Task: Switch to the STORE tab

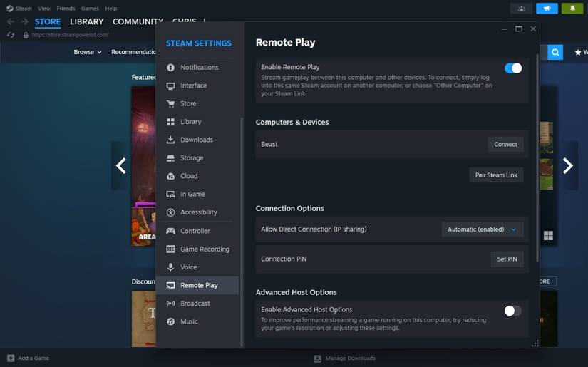Action: pos(48,22)
